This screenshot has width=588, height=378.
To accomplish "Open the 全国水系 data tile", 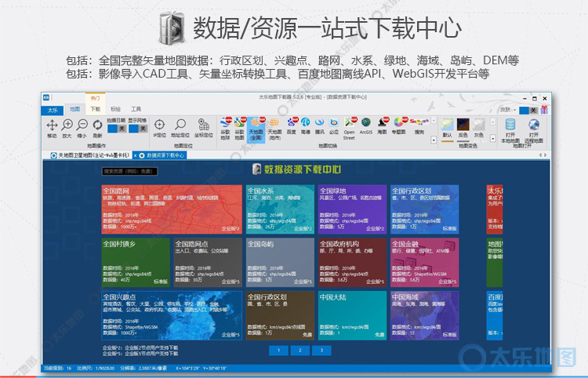I will coord(280,209).
